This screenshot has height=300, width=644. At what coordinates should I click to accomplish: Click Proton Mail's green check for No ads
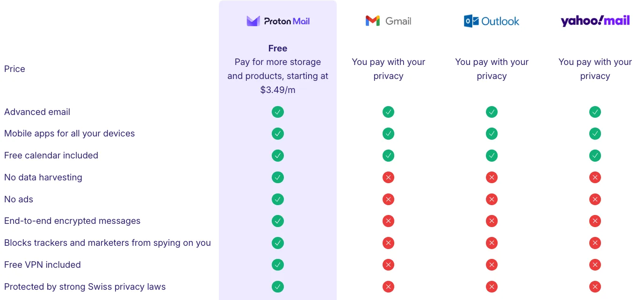click(278, 200)
